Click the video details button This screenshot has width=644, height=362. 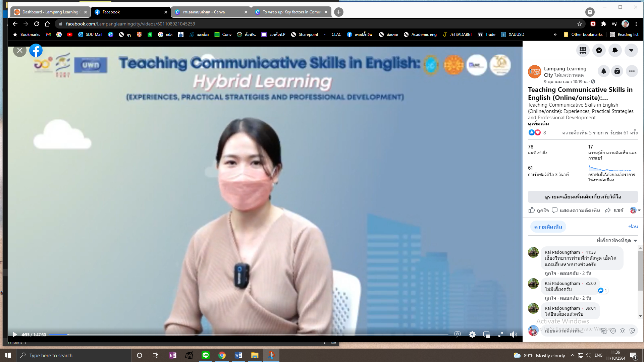click(583, 197)
